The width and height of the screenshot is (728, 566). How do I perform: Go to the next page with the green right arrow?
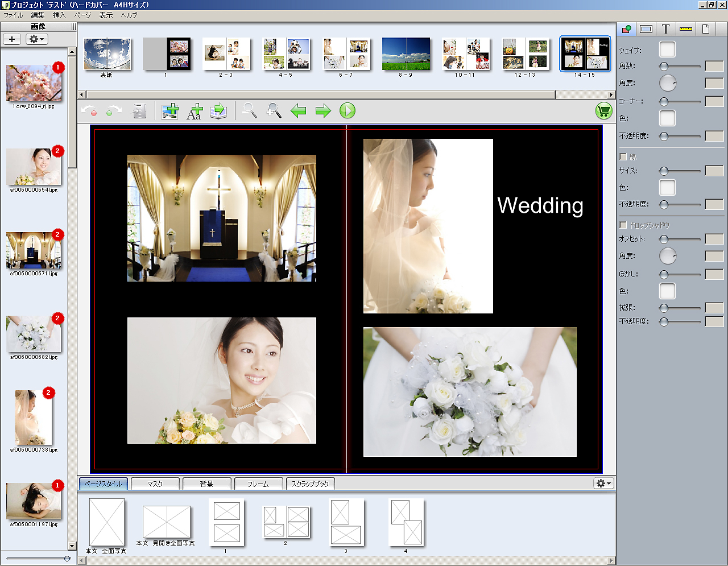[x=323, y=111]
